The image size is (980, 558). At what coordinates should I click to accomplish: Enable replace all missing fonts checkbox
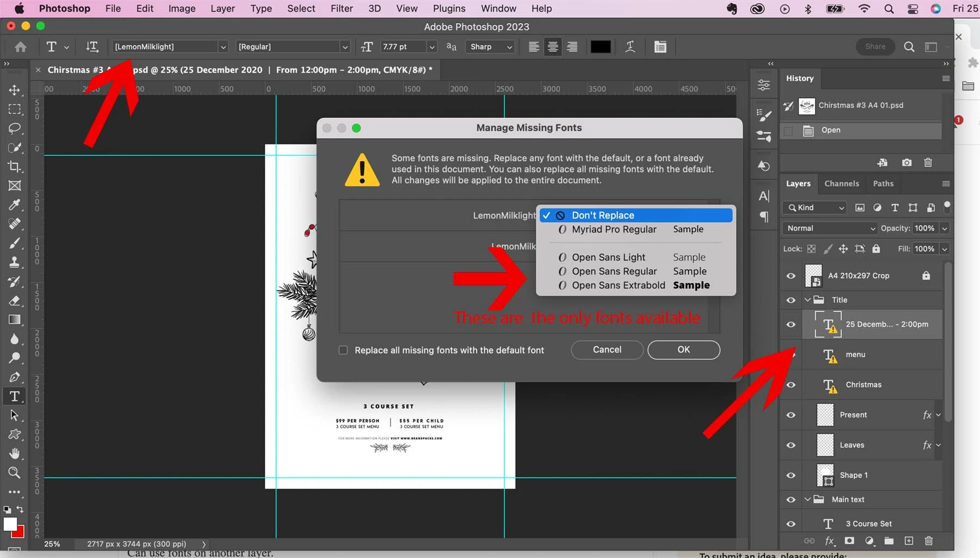coord(343,350)
